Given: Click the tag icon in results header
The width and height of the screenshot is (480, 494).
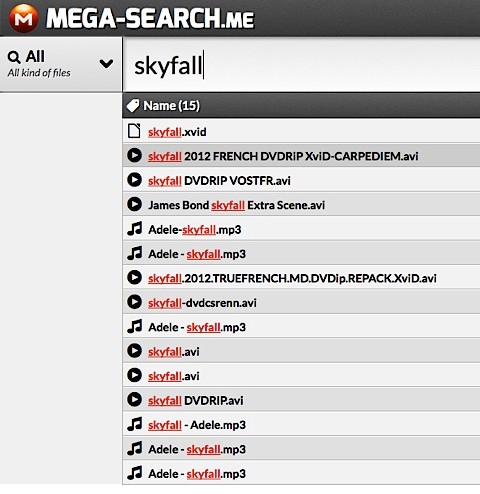Looking at the screenshot, I should coord(133,106).
